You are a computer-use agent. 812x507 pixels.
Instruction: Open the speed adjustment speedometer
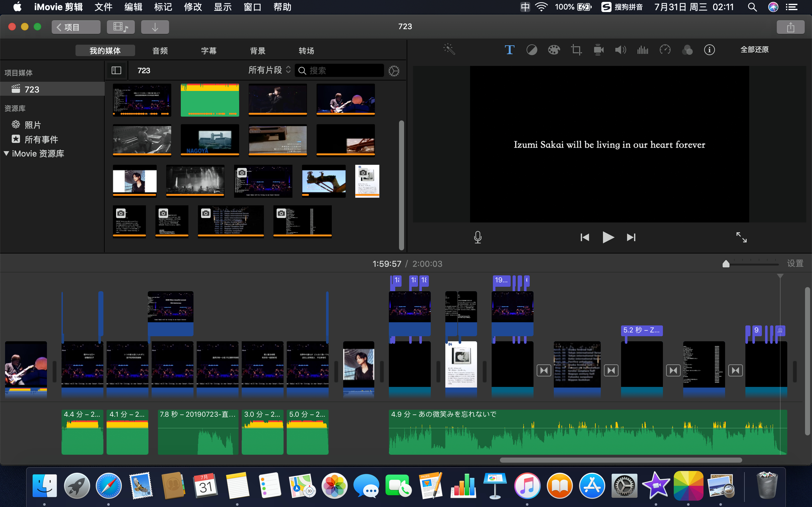(665, 50)
